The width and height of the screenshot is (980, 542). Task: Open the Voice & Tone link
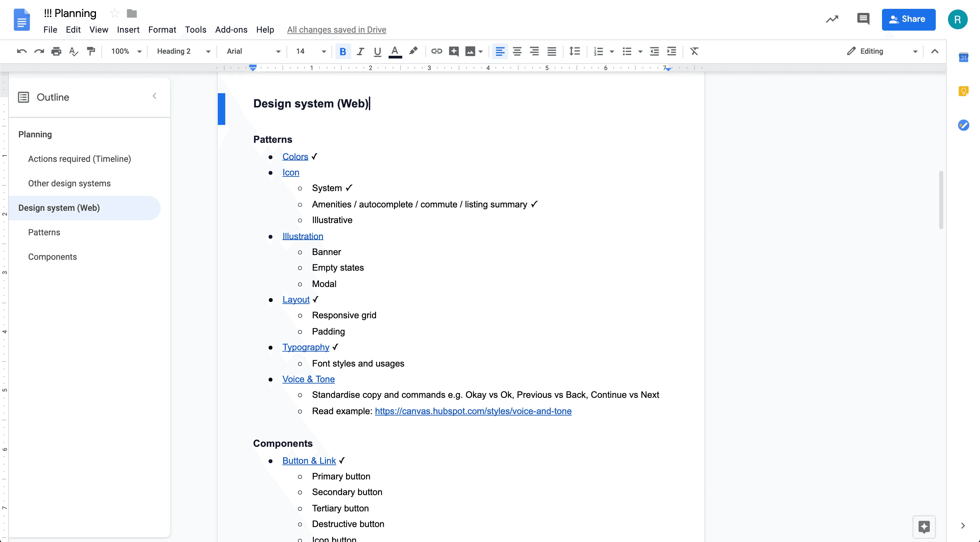[308, 379]
